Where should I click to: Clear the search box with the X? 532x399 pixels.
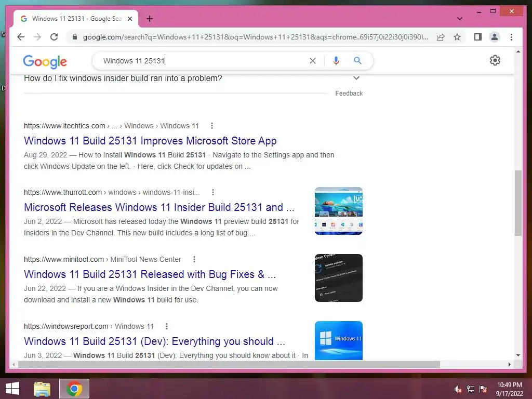(312, 61)
